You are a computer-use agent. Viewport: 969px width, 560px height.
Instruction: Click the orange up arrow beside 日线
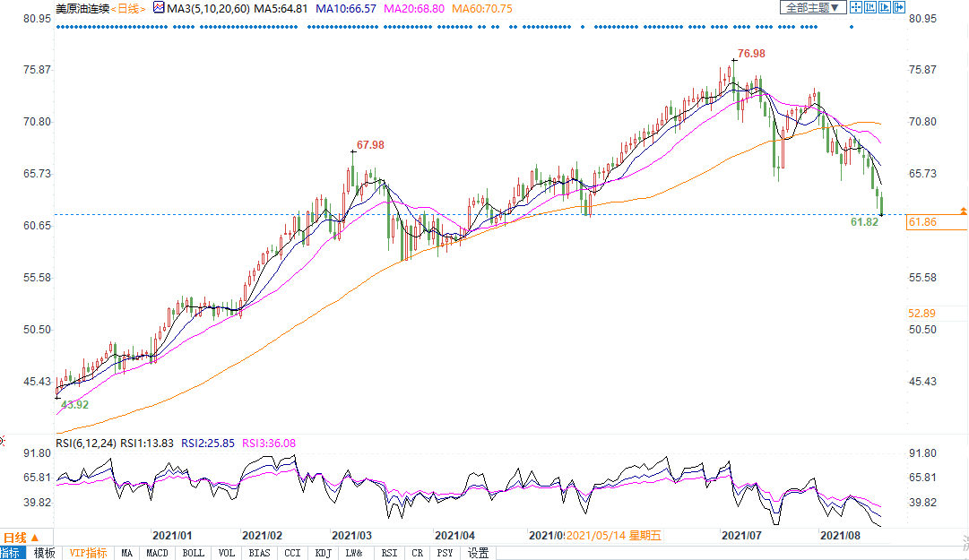(x=34, y=538)
